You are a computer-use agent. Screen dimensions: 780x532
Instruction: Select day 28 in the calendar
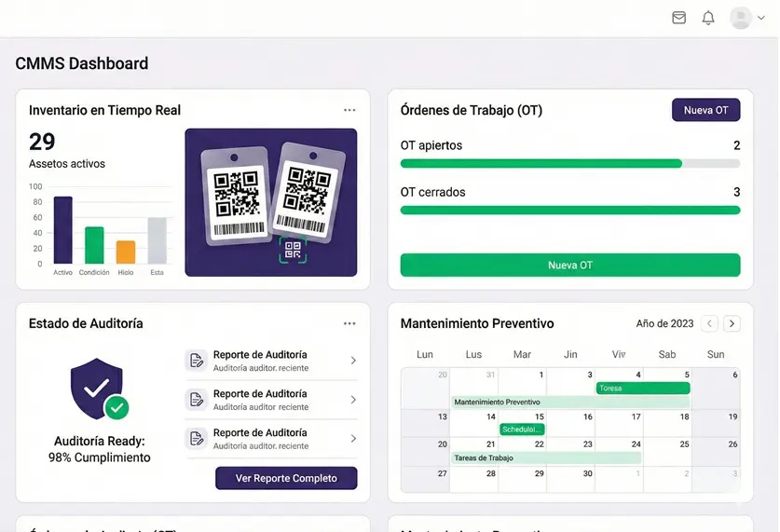click(490, 473)
